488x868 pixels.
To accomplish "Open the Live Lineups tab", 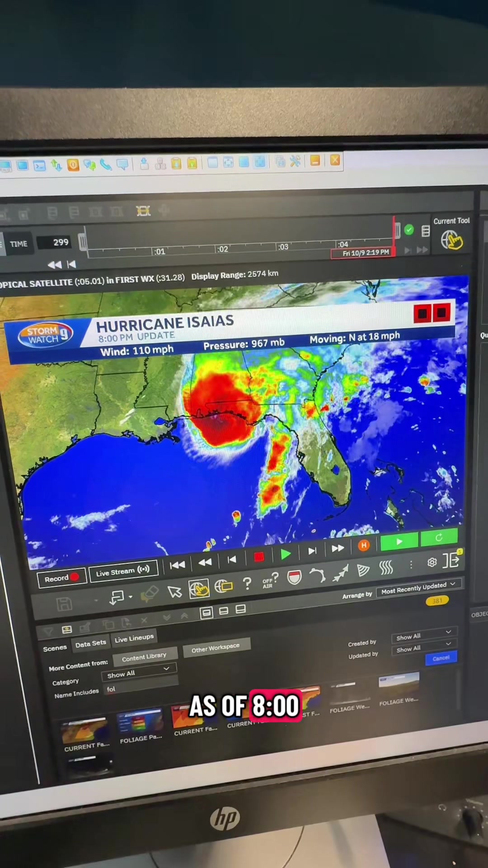I will 134,639.
